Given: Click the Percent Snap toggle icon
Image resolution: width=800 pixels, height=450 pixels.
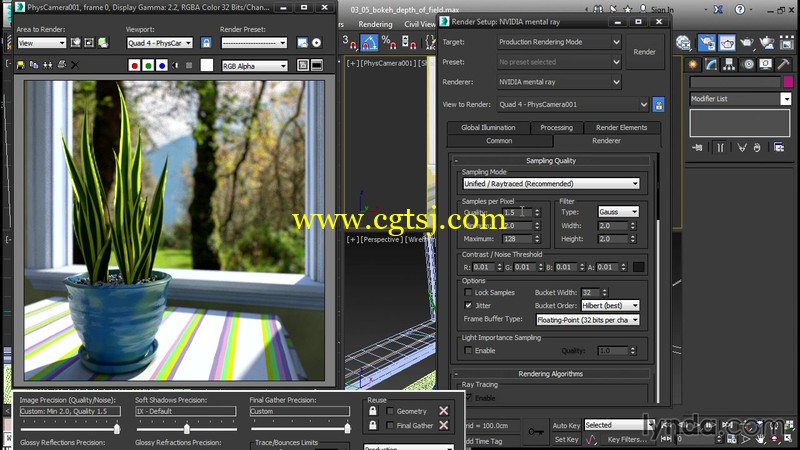Looking at the screenshot, I should pyautogui.click(x=389, y=43).
